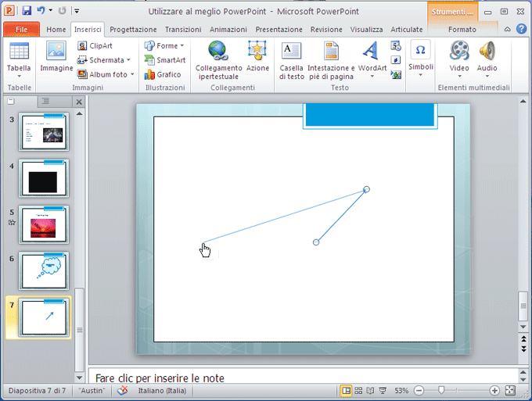Switch to the Home tab
Screen dimensions: 532x401
pos(56,30)
